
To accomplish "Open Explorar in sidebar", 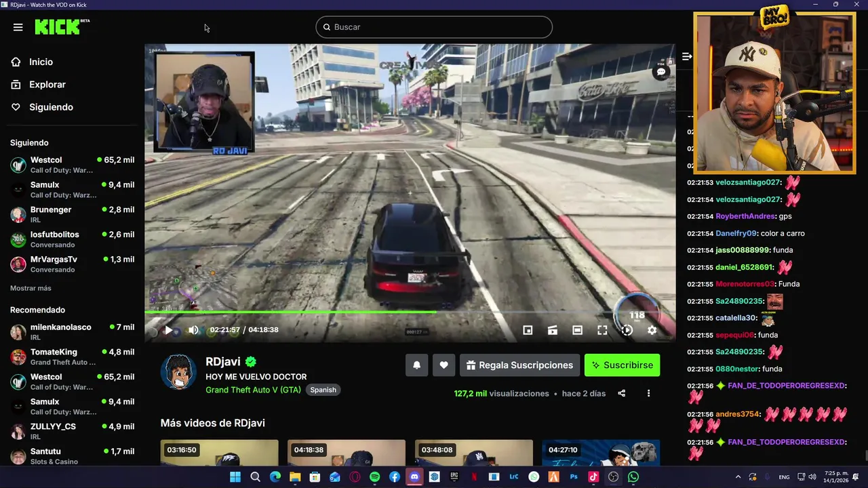I will pos(47,85).
